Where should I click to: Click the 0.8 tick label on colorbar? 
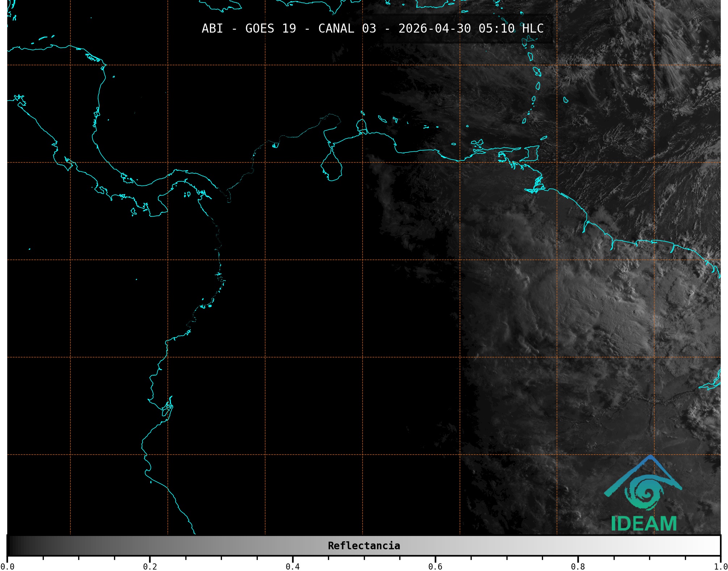[578, 566]
